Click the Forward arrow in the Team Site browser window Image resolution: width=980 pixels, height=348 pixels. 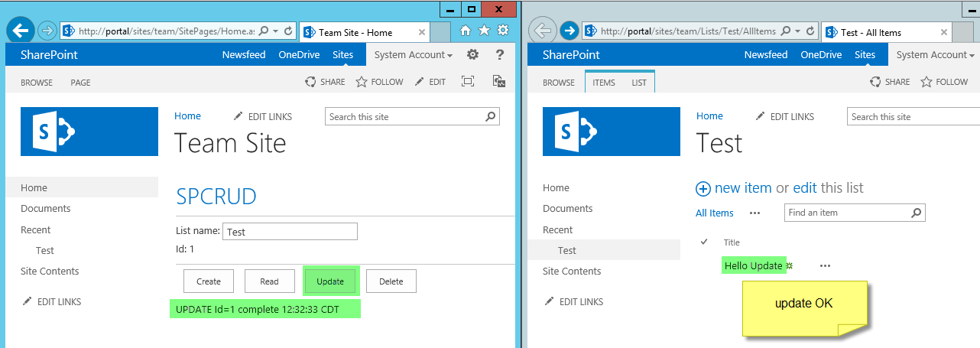coord(47,31)
